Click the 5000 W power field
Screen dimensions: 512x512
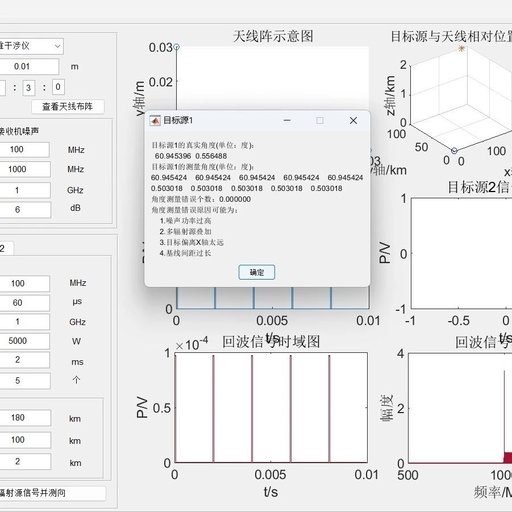pos(24,341)
